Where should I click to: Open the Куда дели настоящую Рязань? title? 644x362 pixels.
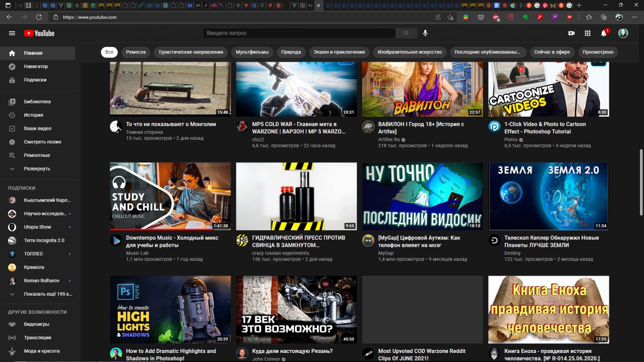pos(292,351)
